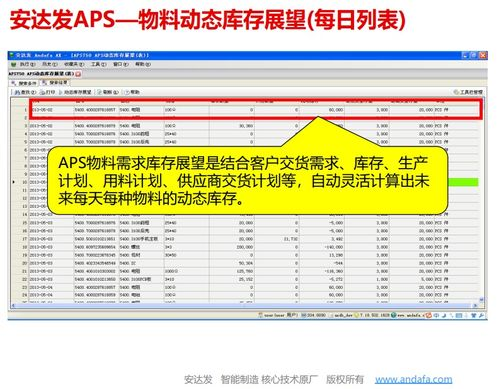499x389 pixels.
Task: Open the 工具 menu
Action: click(x=98, y=64)
